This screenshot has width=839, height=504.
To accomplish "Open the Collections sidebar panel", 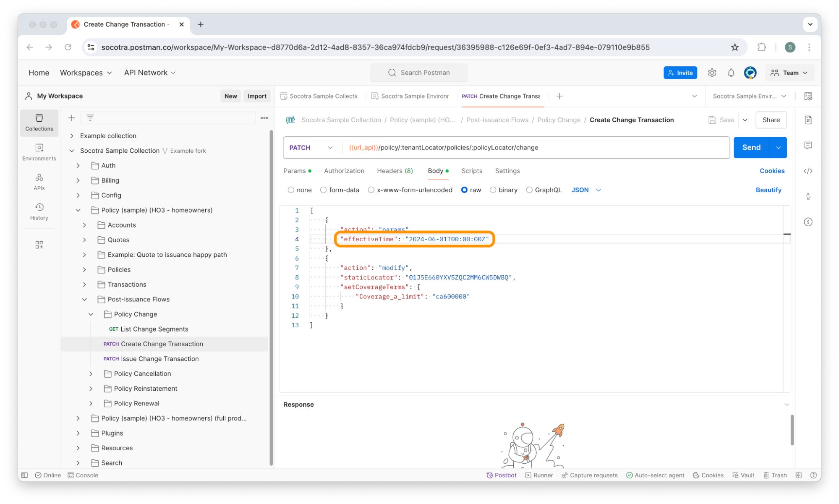I will [x=39, y=123].
